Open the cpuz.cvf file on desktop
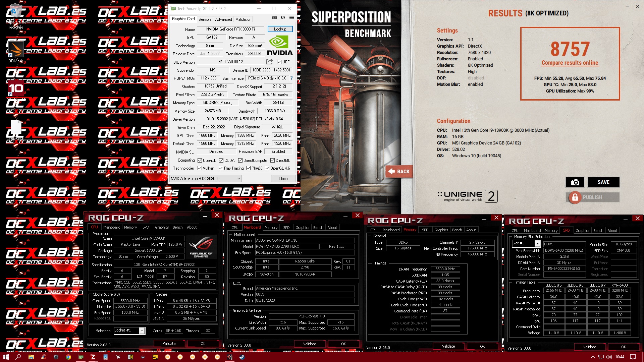Screen dimensions: 644x362 tap(16, 130)
